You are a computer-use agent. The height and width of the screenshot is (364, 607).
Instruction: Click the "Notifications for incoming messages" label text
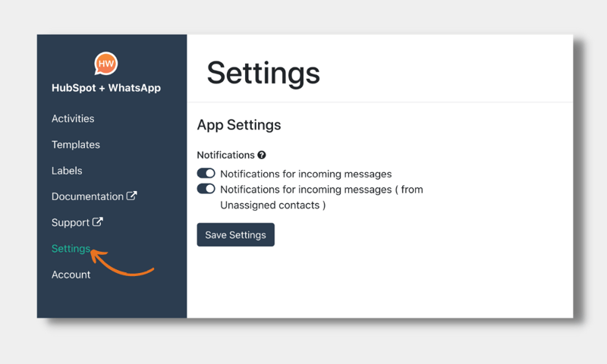pos(306,174)
